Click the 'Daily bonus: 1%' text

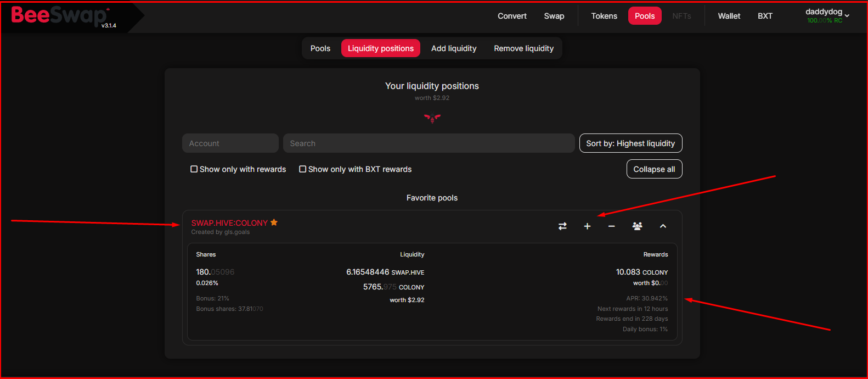(x=645, y=329)
